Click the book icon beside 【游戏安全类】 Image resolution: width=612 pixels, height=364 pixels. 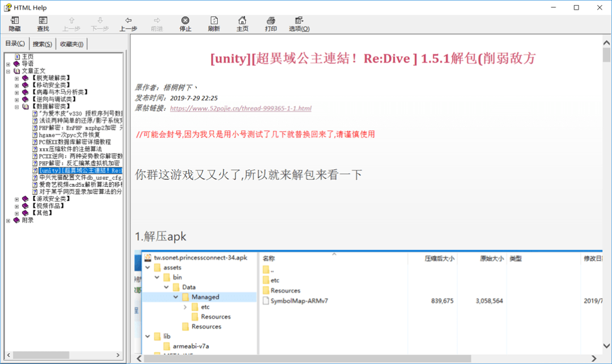click(25, 199)
